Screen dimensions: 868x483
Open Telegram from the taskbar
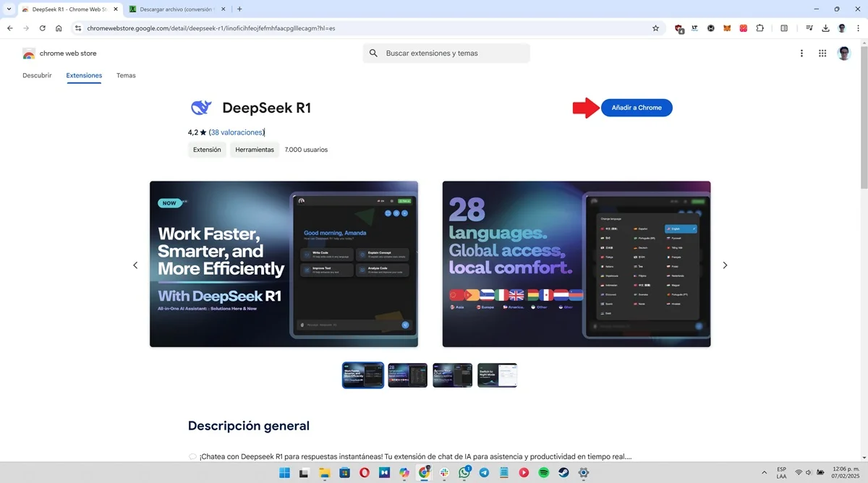[485, 474]
